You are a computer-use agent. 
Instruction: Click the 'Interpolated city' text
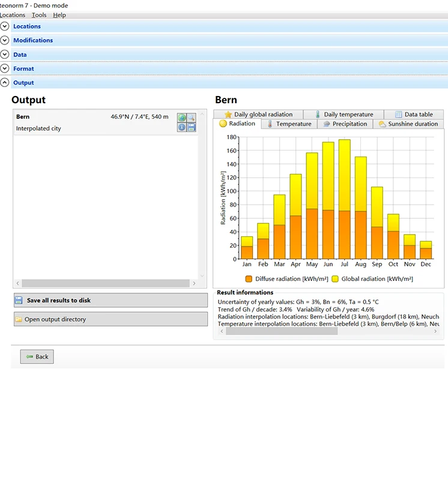(x=38, y=128)
